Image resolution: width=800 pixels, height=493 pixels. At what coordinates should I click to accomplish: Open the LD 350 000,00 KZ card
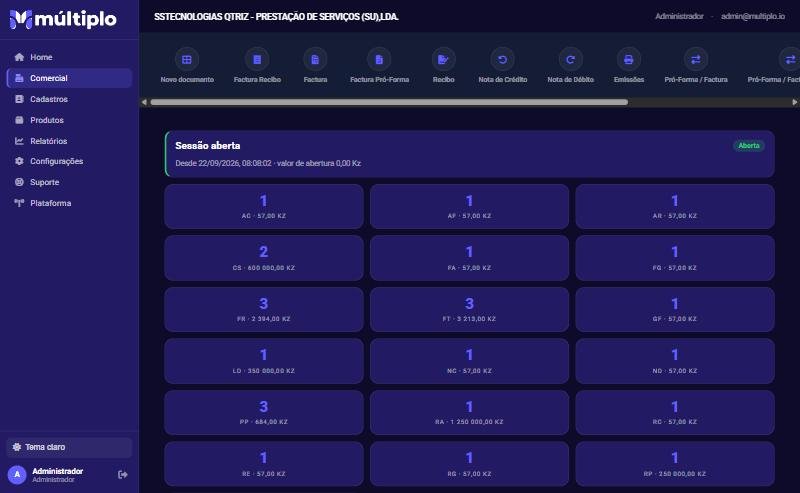click(264, 361)
